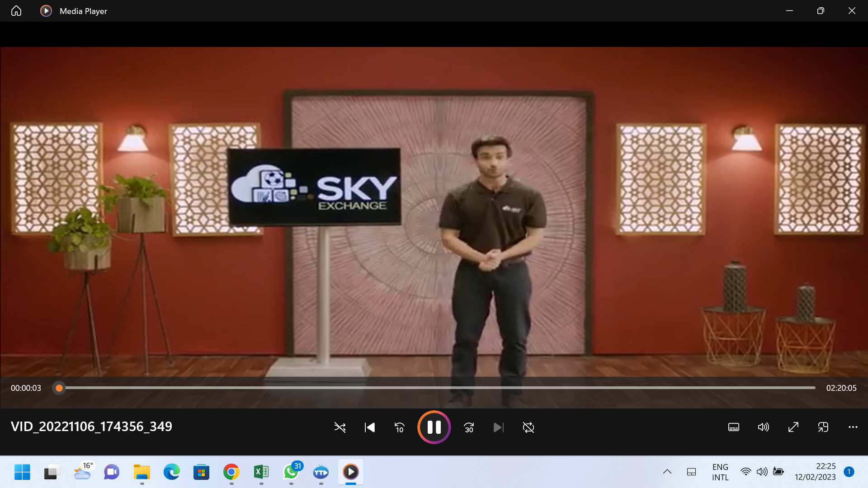Toggle repeat mode

click(528, 427)
